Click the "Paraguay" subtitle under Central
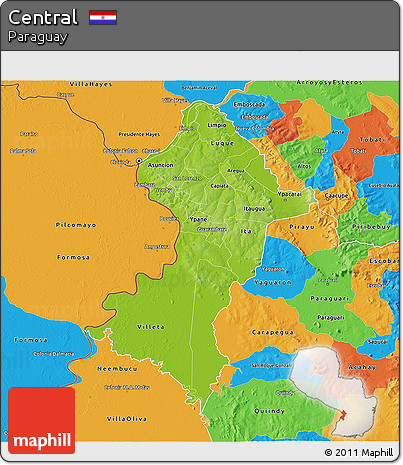403x465 pixels. (37, 37)
